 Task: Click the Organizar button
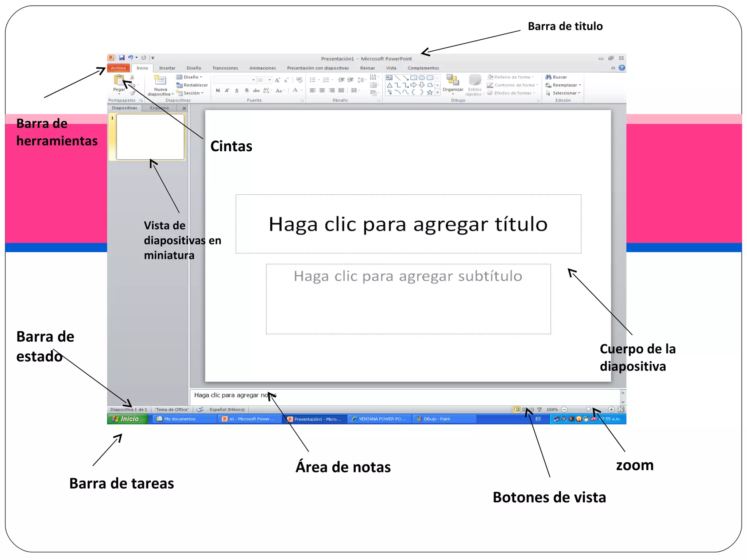(453, 84)
